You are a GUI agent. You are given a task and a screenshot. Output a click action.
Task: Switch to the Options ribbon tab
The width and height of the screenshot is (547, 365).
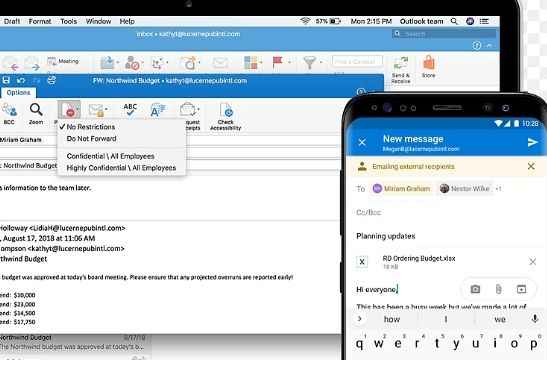point(18,92)
